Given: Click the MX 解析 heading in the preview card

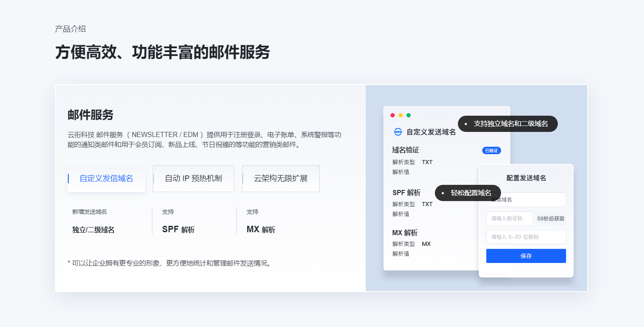Looking at the screenshot, I should pos(405,233).
